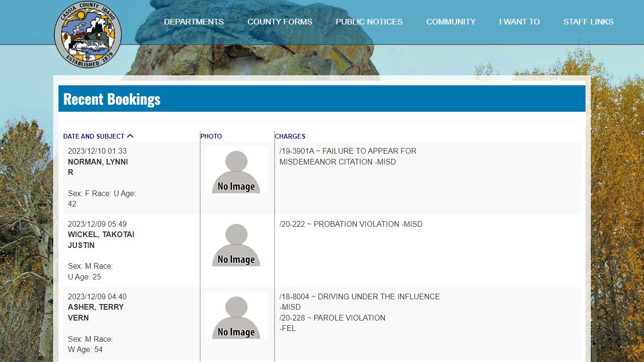Sort by Date and Subject column header

pos(94,136)
